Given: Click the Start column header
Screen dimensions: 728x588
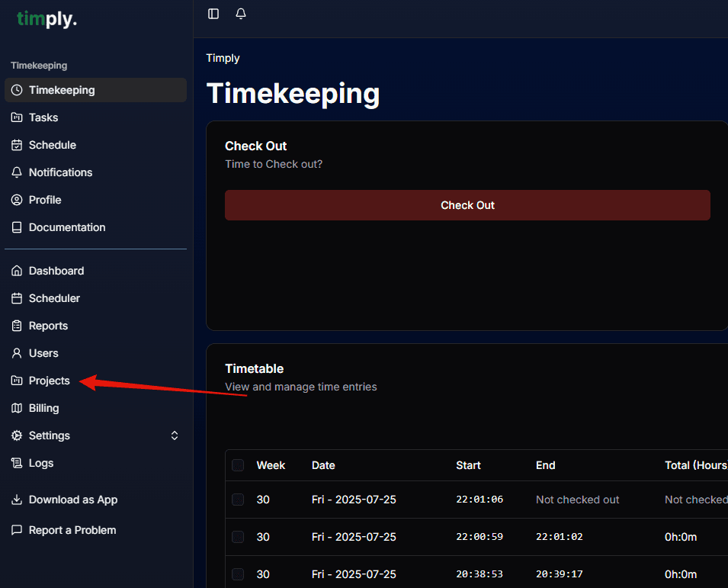Looking at the screenshot, I should [x=468, y=465].
